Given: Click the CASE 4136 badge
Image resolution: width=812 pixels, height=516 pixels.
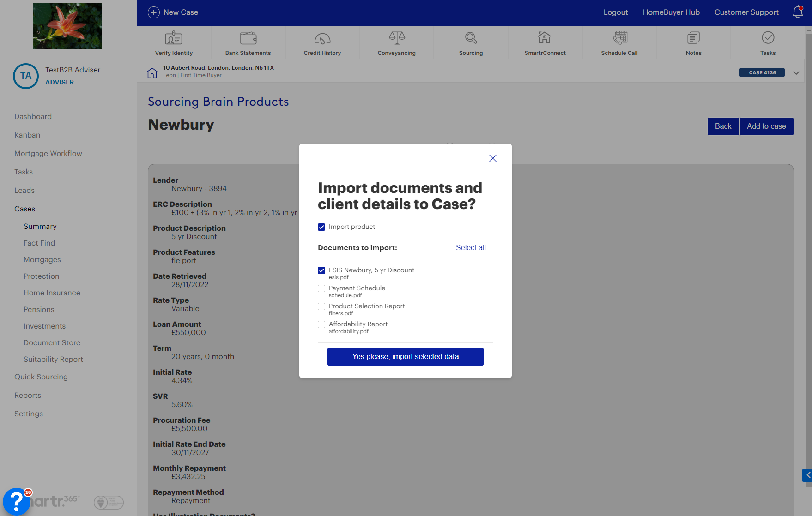Looking at the screenshot, I should tap(762, 72).
